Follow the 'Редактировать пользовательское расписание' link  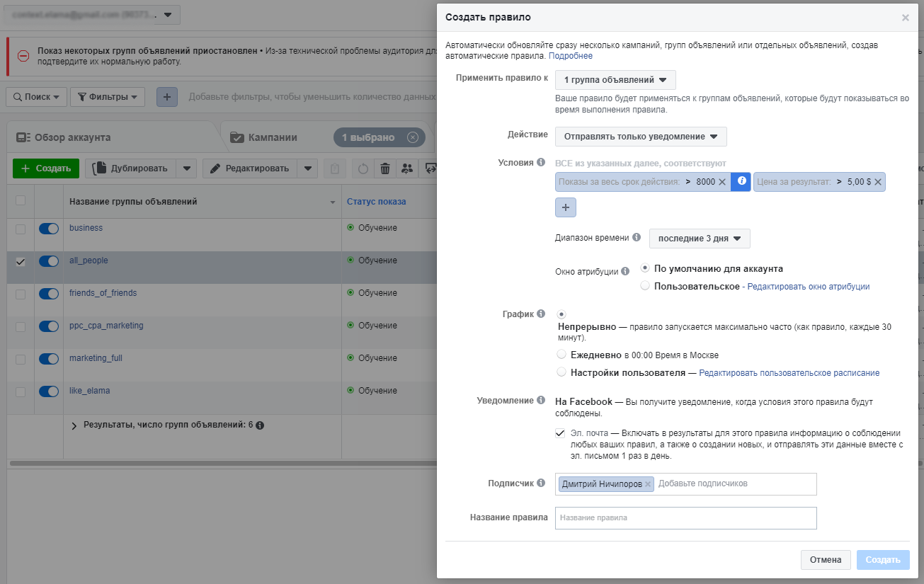coord(789,373)
